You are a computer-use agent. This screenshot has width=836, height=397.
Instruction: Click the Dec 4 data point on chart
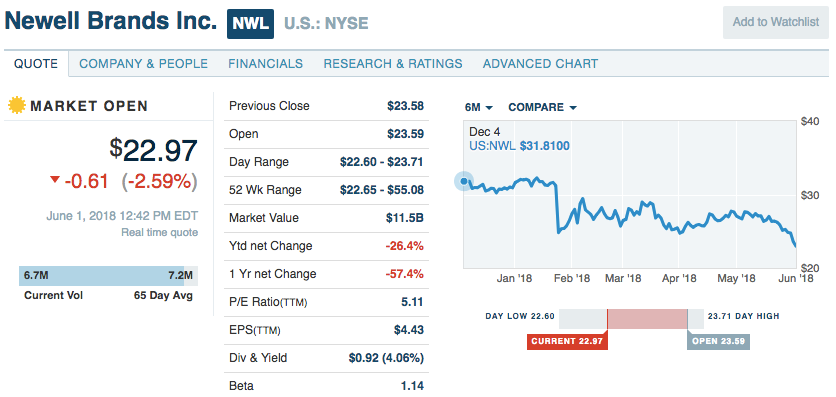(x=464, y=181)
